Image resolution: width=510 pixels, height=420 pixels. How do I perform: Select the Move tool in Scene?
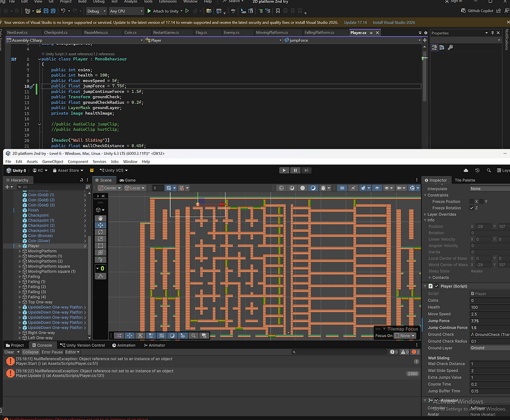pyautogui.click(x=100, y=225)
